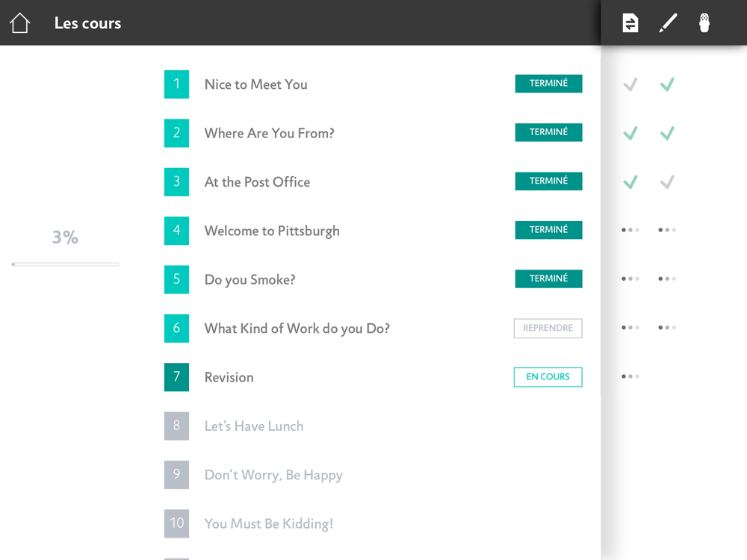Click TERMINÉ badge for Nice to Meet You

click(x=548, y=84)
